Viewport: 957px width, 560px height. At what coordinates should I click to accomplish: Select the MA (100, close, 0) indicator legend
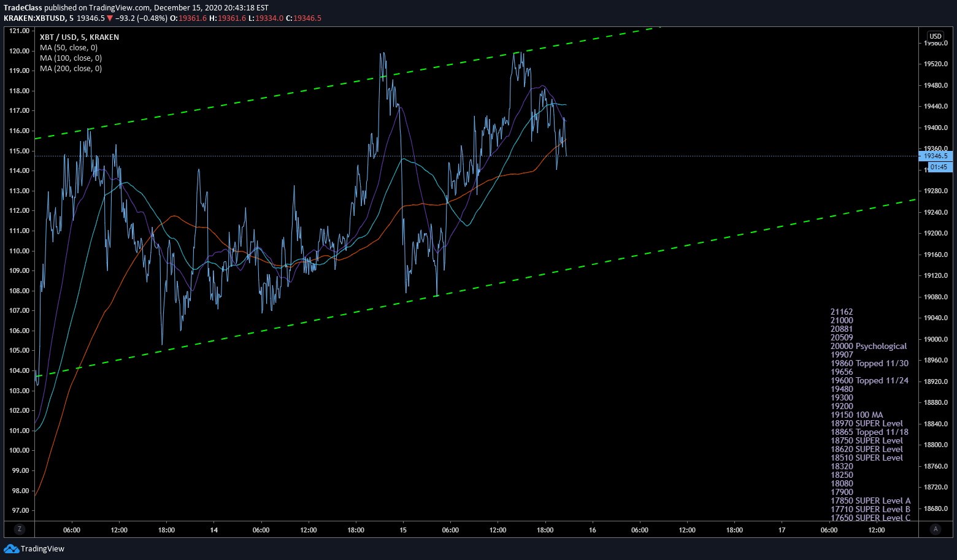click(x=71, y=58)
